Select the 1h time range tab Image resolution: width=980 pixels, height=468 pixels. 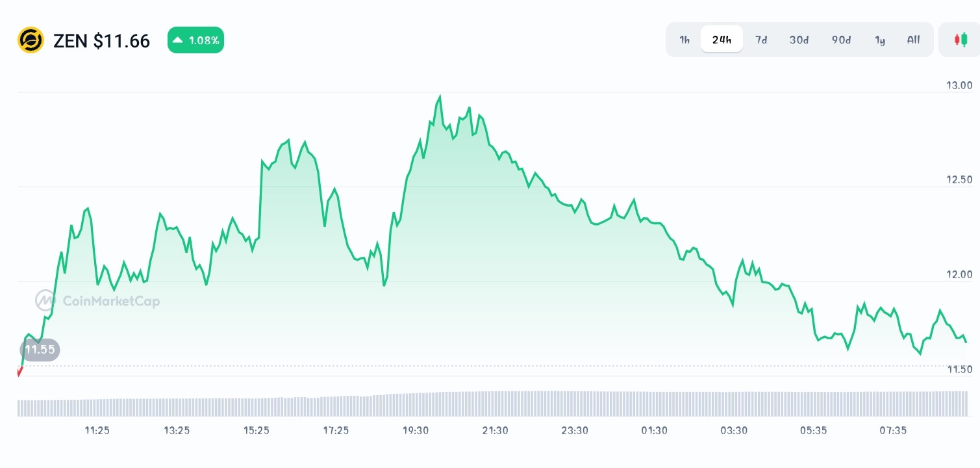click(685, 40)
